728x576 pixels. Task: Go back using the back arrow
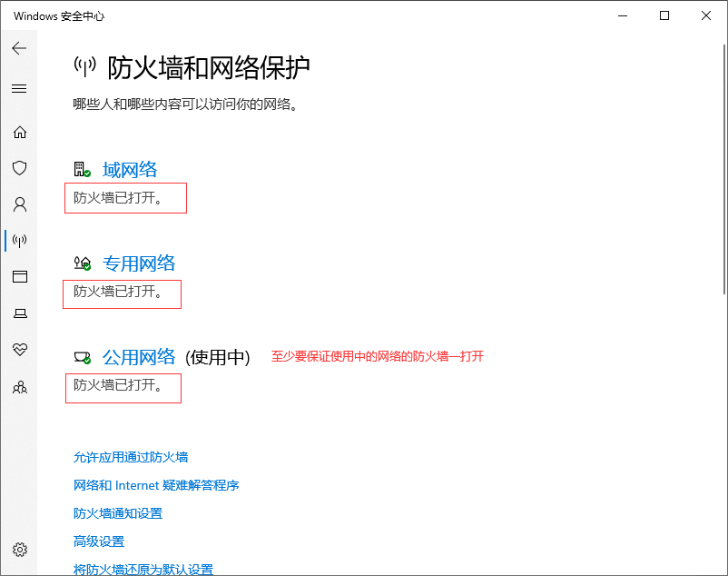click(19, 48)
